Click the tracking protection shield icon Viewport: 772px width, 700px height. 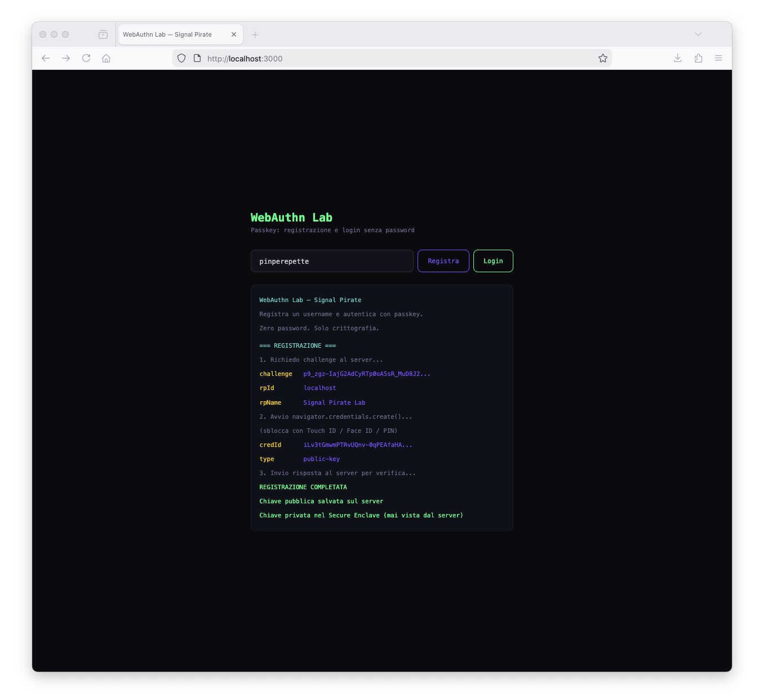181,58
